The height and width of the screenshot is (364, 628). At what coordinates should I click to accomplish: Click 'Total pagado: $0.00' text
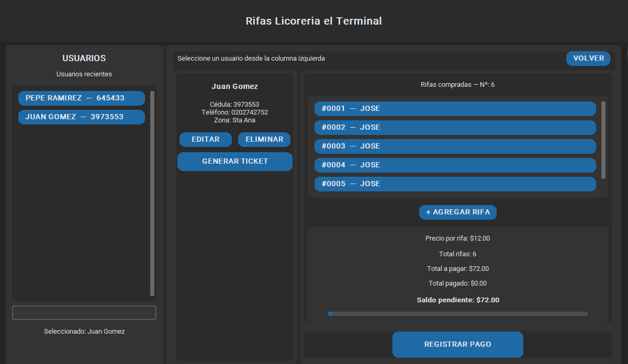[x=458, y=283]
